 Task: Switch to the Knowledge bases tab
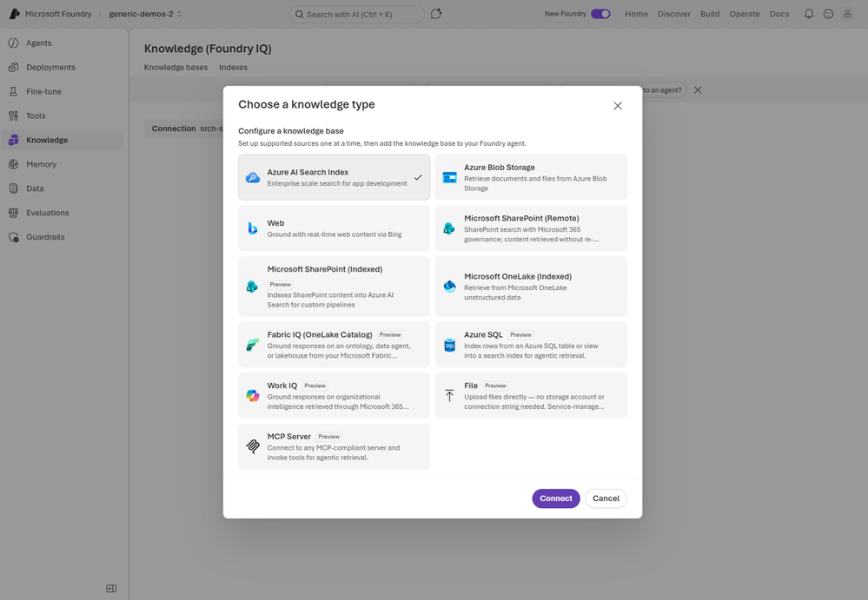click(176, 68)
